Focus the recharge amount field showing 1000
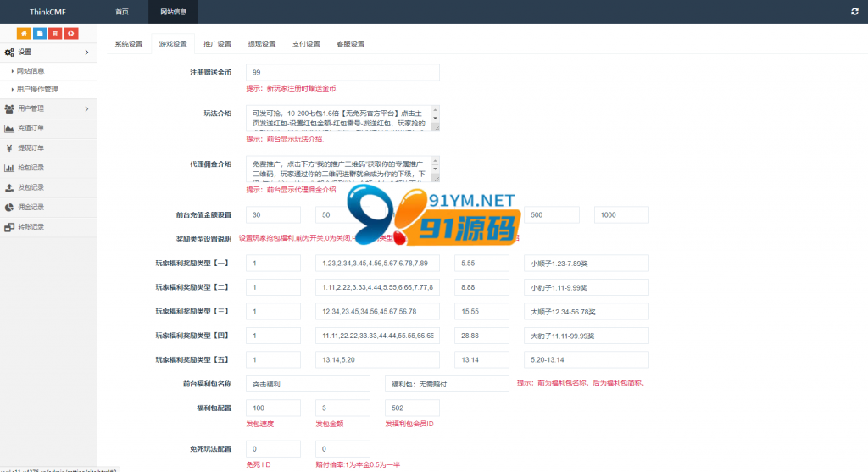The width and height of the screenshot is (868, 472). (x=621, y=214)
